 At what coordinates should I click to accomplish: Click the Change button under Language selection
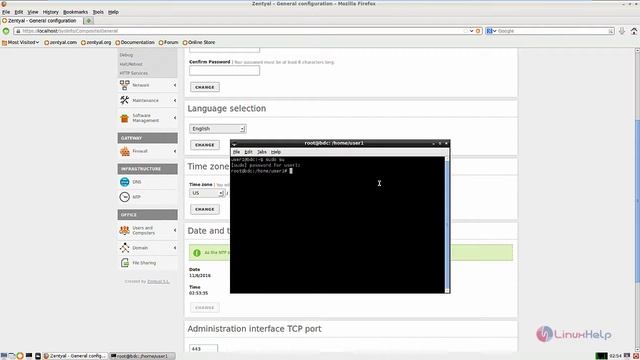coord(205,145)
